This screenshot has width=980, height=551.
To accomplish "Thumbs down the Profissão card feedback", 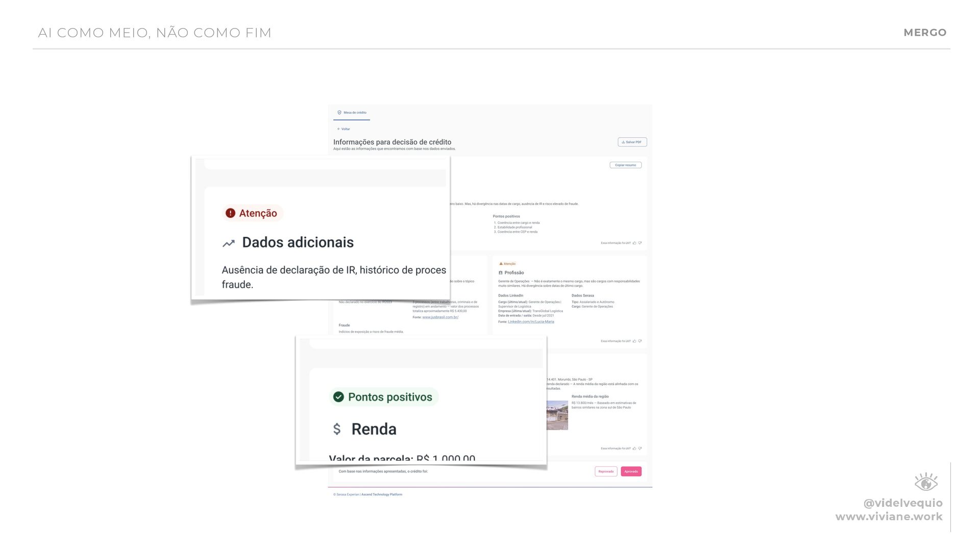I will (x=640, y=341).
